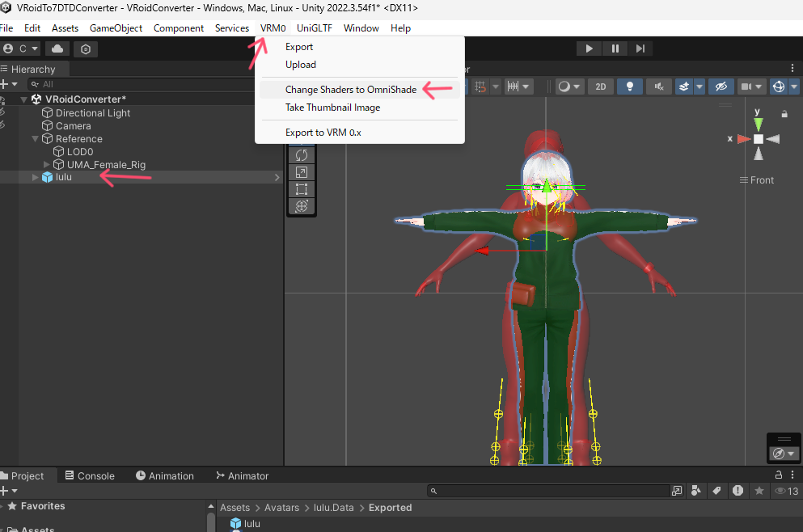Click Export to VRM 0.x menu item
This screenshot has height=532, width=803.
323,133
